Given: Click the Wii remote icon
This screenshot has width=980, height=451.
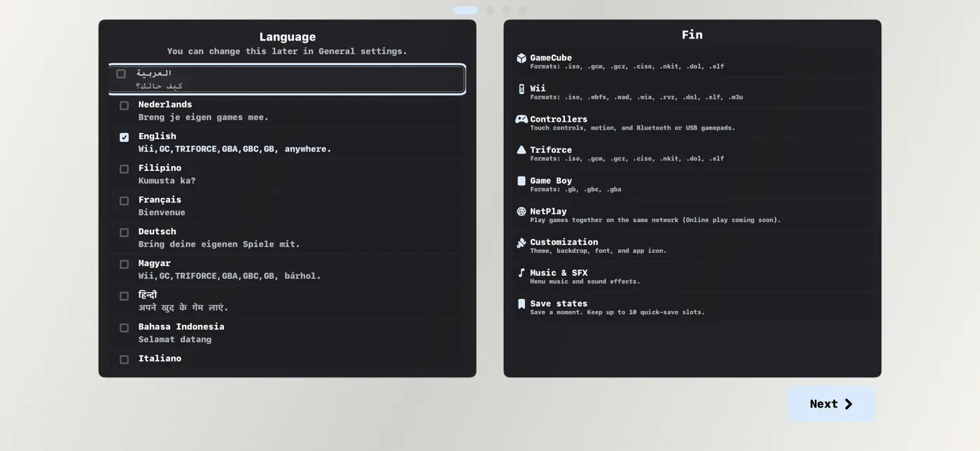Looking at the screenshot, I should point(521,89).
